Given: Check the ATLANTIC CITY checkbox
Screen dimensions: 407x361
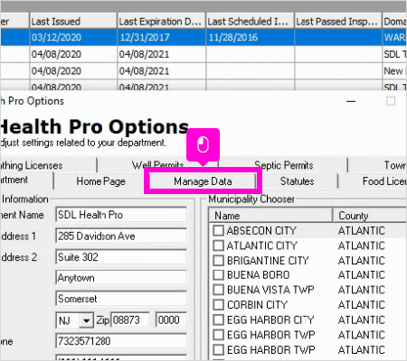Looking at the screenshot, I should 218,245.
